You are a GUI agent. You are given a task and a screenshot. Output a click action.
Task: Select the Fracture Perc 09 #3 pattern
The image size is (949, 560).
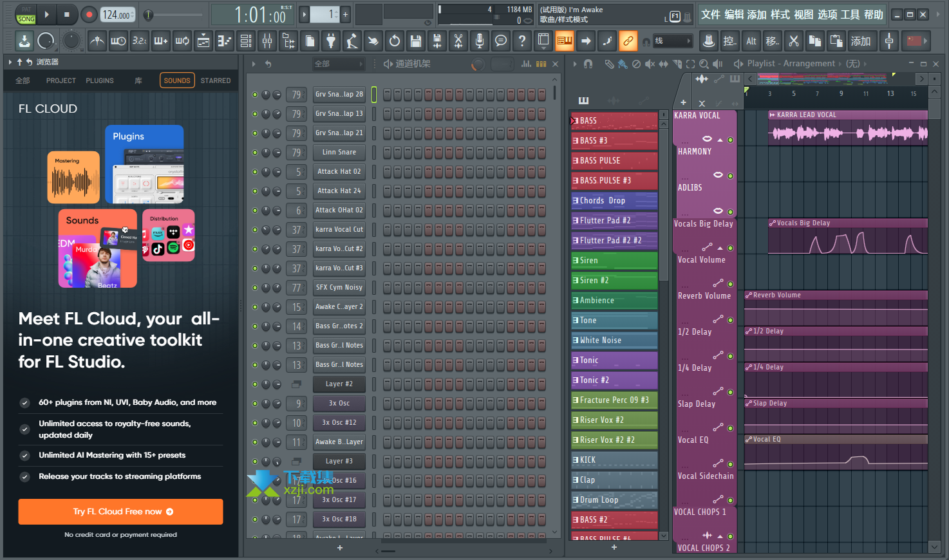(614, 400)
